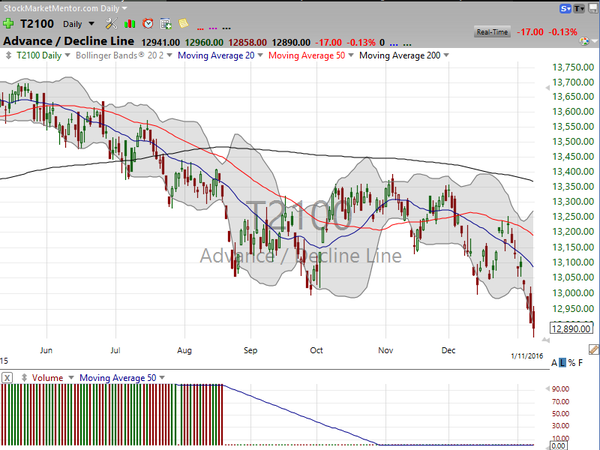Image resolution: width=600 pixels, height=450 pixels.
Task: Click the save disk icon top right
Action: coord(593,8)
